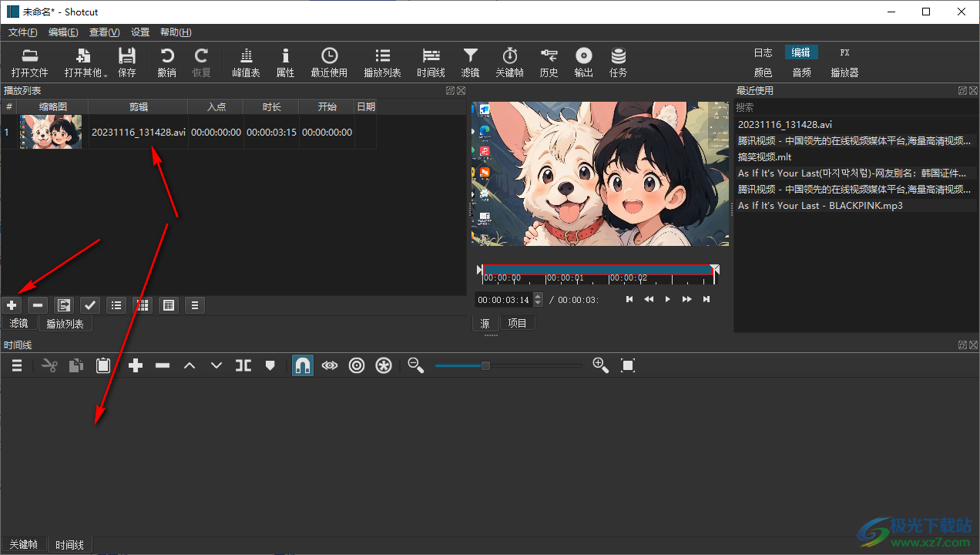Open the 设置 menu

click(140, 32)
